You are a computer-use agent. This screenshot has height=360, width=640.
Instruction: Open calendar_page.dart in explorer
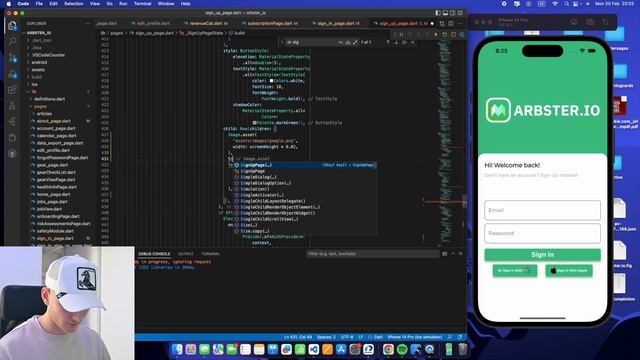pos(56,136)
